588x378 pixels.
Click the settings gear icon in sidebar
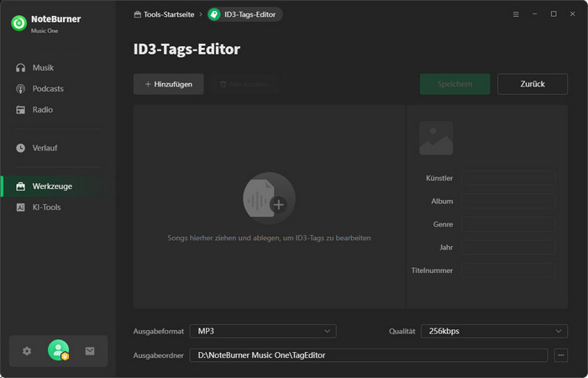click(x=27, y=351)
